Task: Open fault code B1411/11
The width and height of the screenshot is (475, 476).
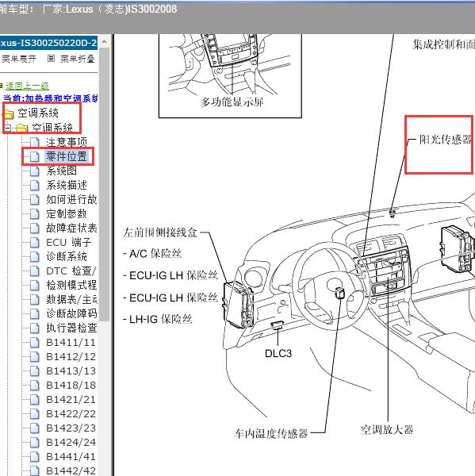Action: (71, 342)
